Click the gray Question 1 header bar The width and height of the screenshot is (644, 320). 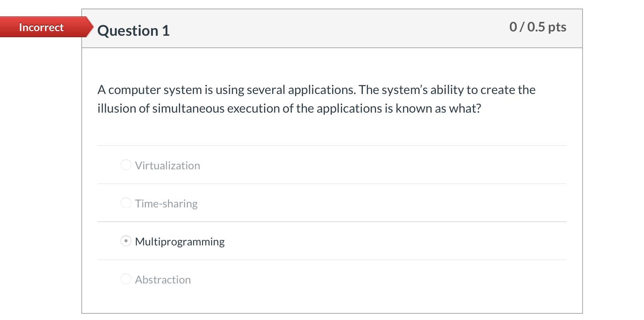pos(332,28)
